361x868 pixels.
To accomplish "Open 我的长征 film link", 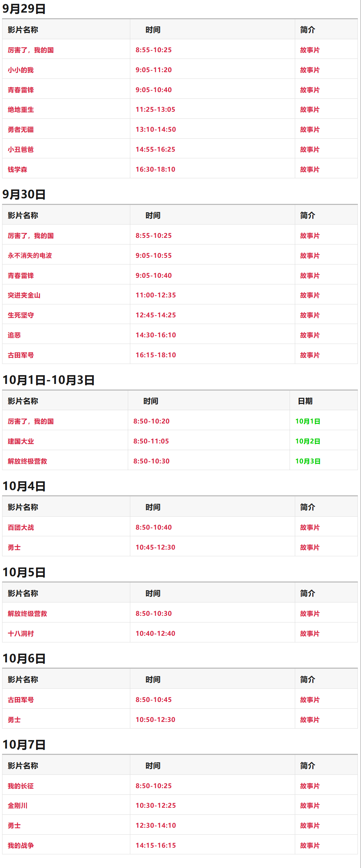I will click(x=21, y=786).
